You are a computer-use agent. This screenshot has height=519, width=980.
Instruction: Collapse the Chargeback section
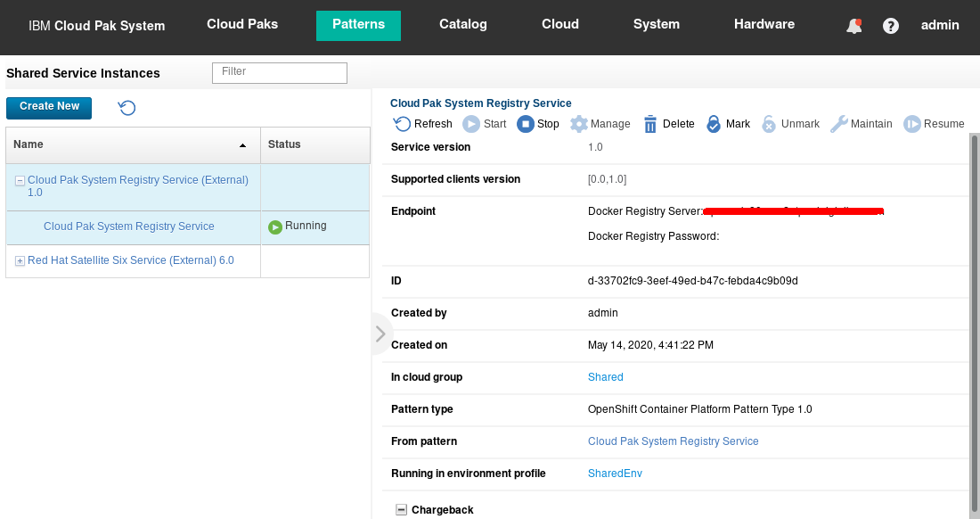coord(401,509)
